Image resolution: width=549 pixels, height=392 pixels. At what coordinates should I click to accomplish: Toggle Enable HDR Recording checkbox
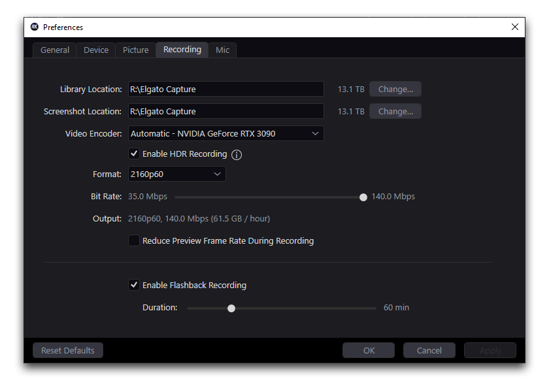(134, 154)
